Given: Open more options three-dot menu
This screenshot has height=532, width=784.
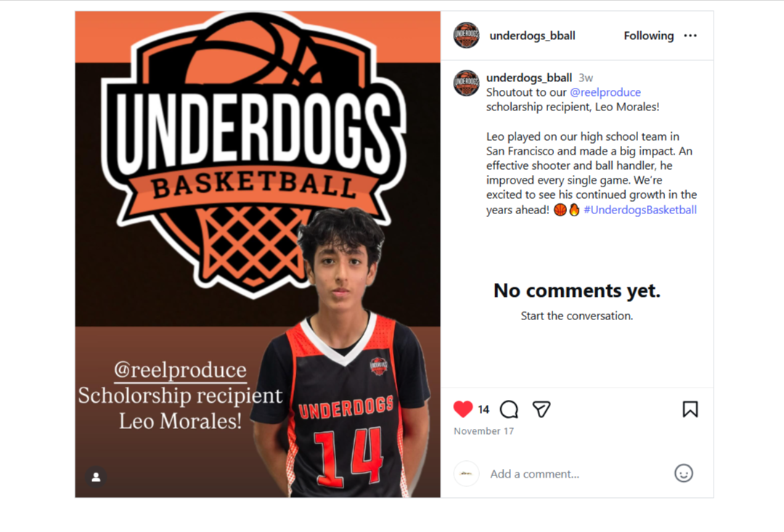Looking at the screenshot, I should point(690,36).
